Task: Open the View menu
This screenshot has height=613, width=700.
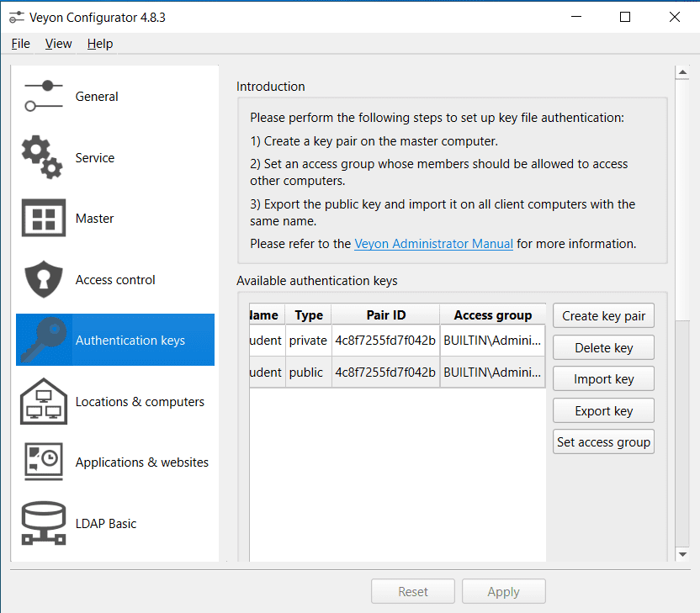Action: click(x=58, y=44)
